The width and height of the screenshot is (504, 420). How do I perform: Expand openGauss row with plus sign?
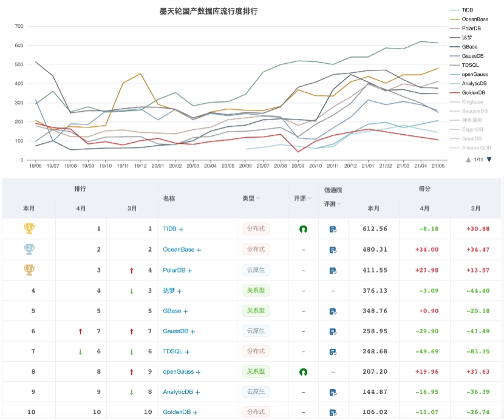click(198, 372)
